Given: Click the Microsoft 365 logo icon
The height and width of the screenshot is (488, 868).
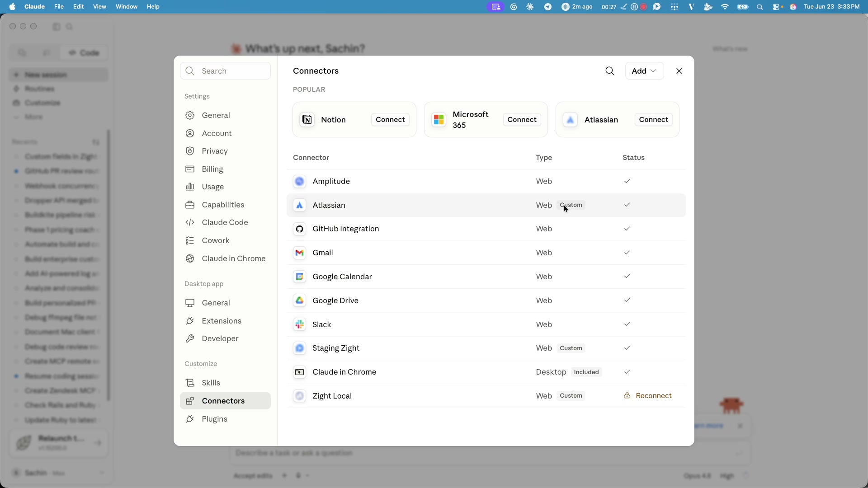Looking at the screenshot, I should coord(439,120).
